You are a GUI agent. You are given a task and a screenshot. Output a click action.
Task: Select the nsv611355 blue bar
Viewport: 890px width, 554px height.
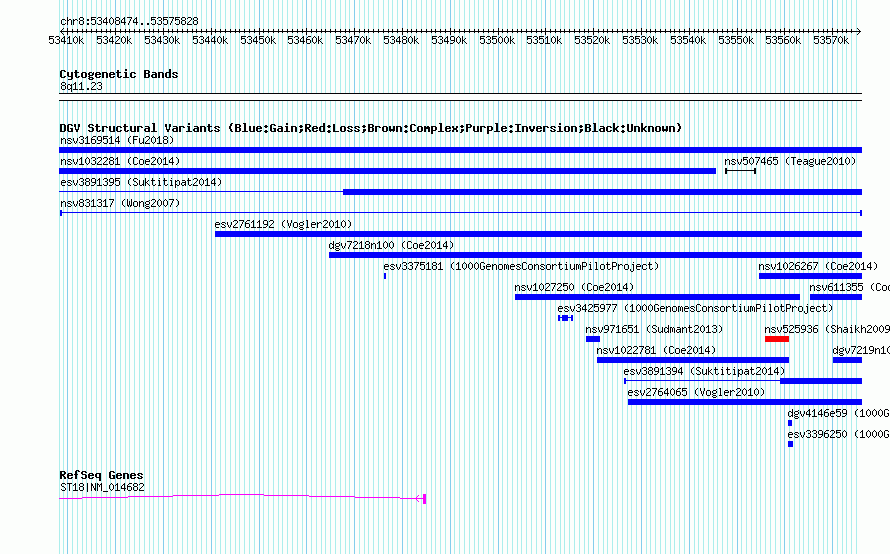tap(836, 297)
